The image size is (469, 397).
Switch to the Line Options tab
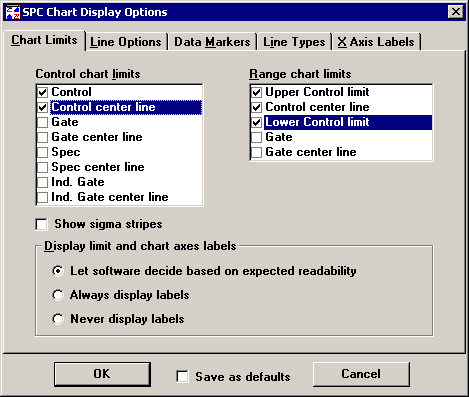[x=125, y=42]
